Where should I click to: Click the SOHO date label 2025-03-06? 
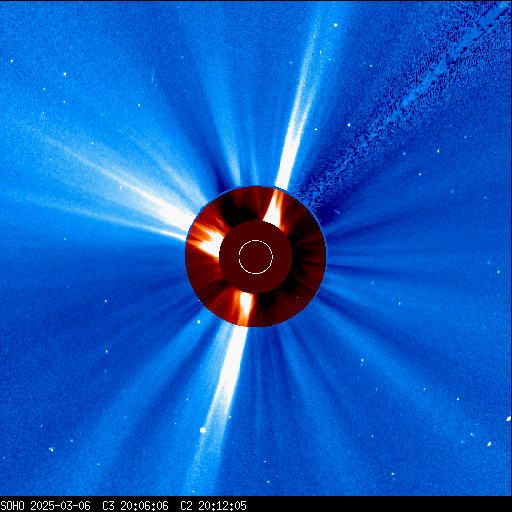(x=60, y=506)
